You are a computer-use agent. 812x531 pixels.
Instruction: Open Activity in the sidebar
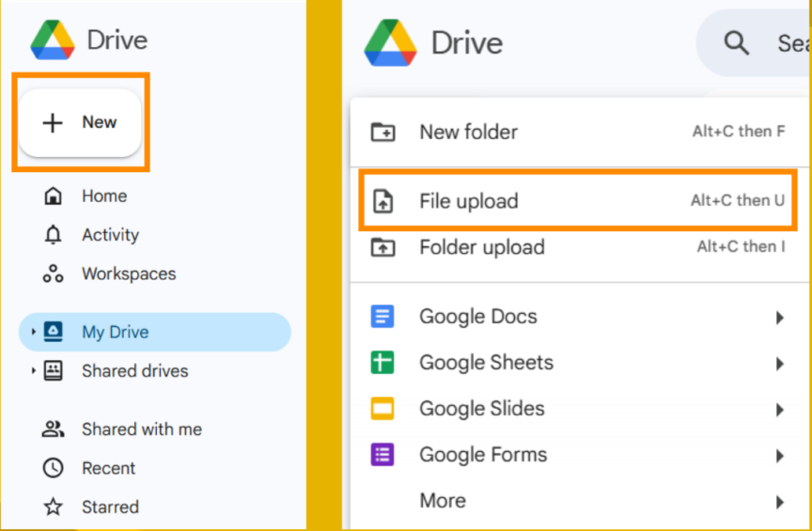110,235
